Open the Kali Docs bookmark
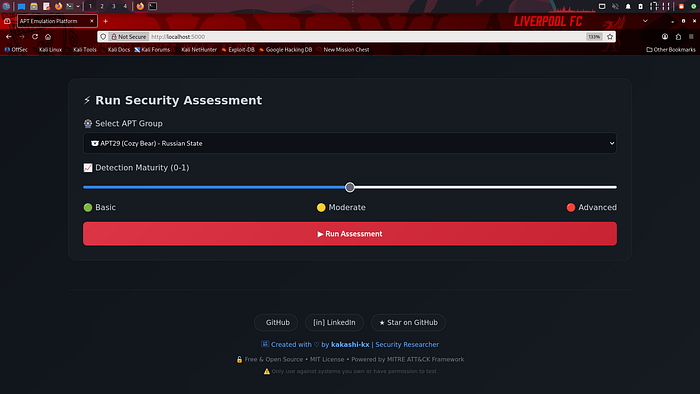Screen dimensions: 700x394 (x=116, y=50)
